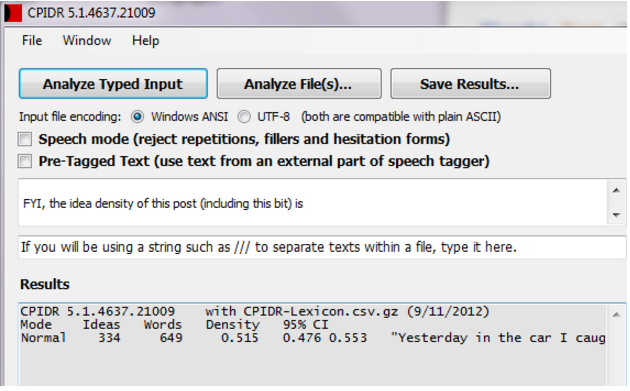The image size is (630, 391).
Task: Click the up arrow of the Results scrollbar
Action: (x=616, y=315)
